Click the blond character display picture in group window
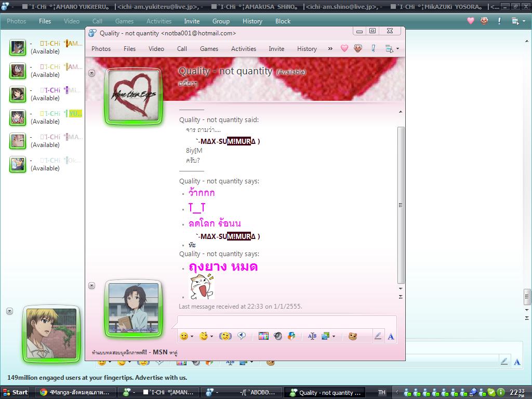 pyautogui.click(x=51, y=334)
